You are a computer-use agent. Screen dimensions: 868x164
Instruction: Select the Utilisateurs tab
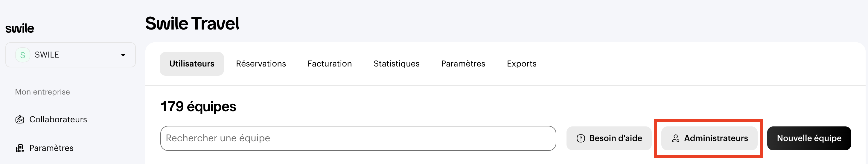192,64
